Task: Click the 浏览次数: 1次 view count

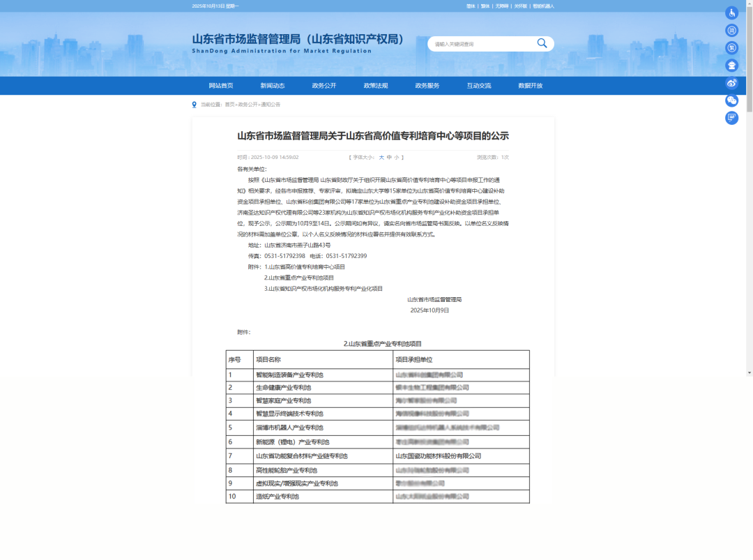Action: (x=493, y=158)
